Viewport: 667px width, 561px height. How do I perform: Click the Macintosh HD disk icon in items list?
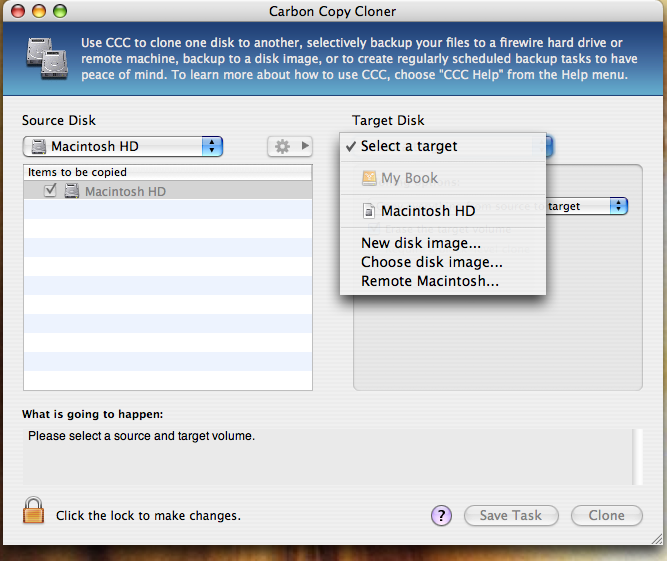72,191
